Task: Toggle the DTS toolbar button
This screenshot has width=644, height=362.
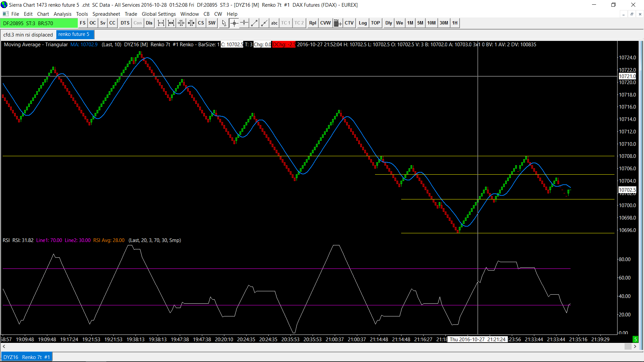Action: (x=125, y=23)
